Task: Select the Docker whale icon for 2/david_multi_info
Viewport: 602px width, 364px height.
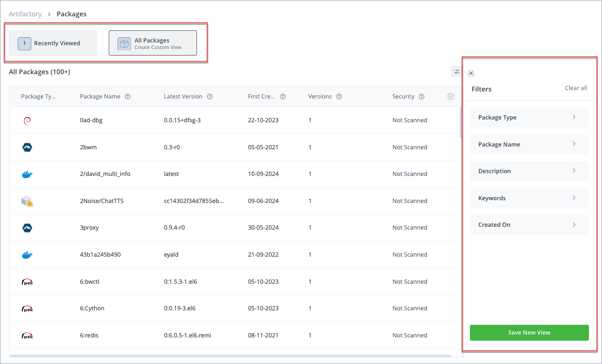Action: [x=28, y=174]
